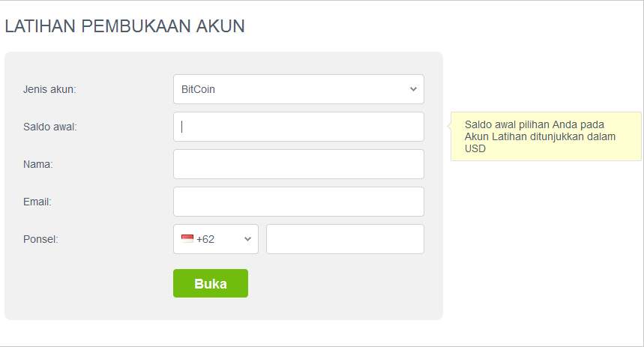
Task: Select the BitCoin text in account type
Action: [199, 89]
